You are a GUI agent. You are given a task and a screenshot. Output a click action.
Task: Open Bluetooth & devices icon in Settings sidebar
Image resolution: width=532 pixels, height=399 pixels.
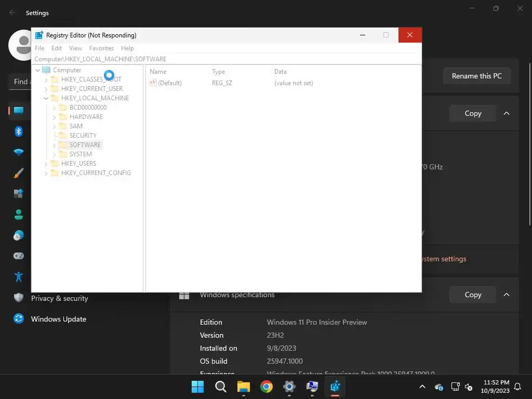[x=19, y=131]
